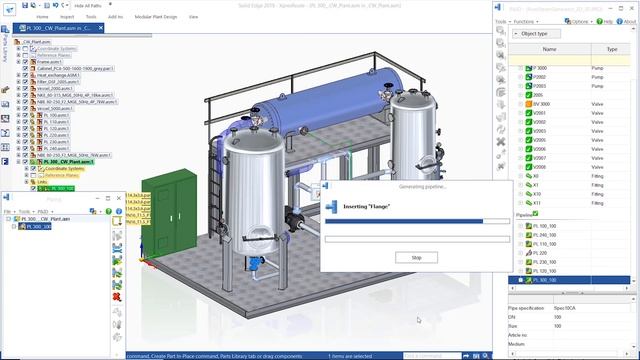Open the Object type dropdown

(536, 33)
